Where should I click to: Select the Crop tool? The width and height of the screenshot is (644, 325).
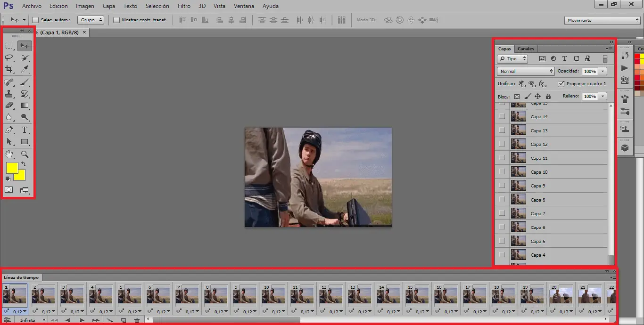coord(9,69)
